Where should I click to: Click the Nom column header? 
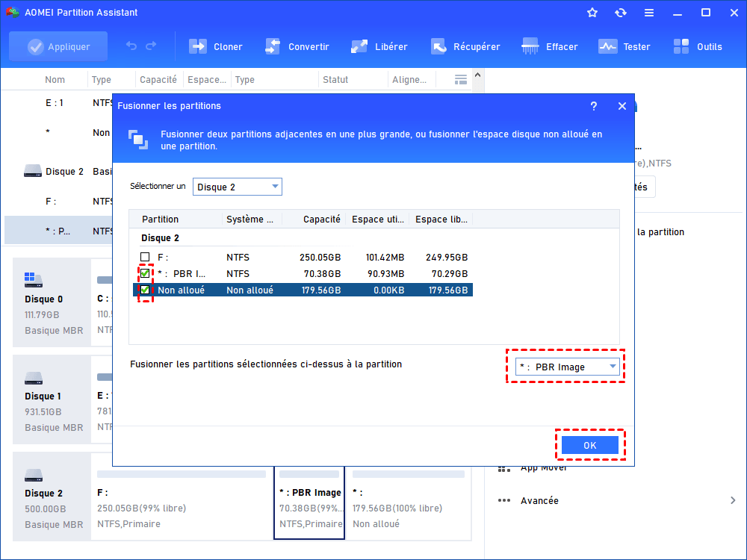pos(55,80)
